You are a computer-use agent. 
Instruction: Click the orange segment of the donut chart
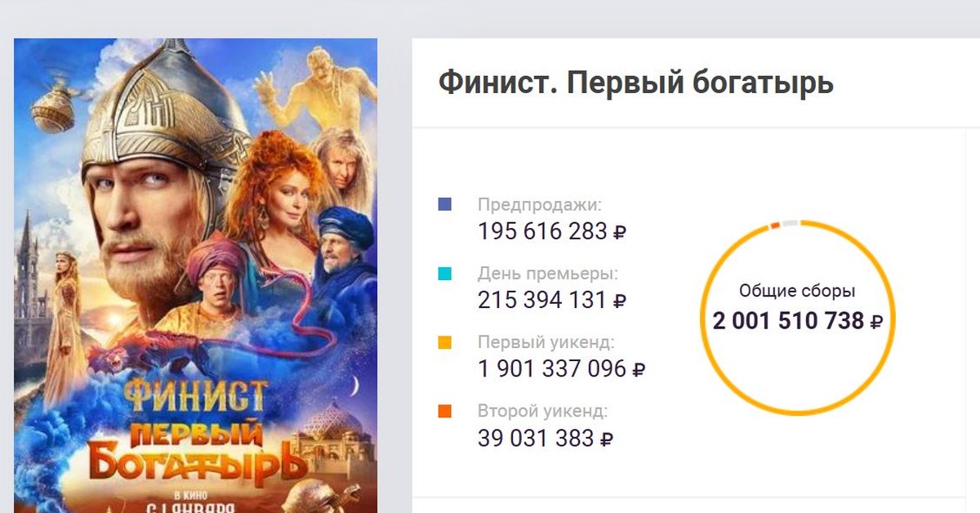click(x=775, y=225)
